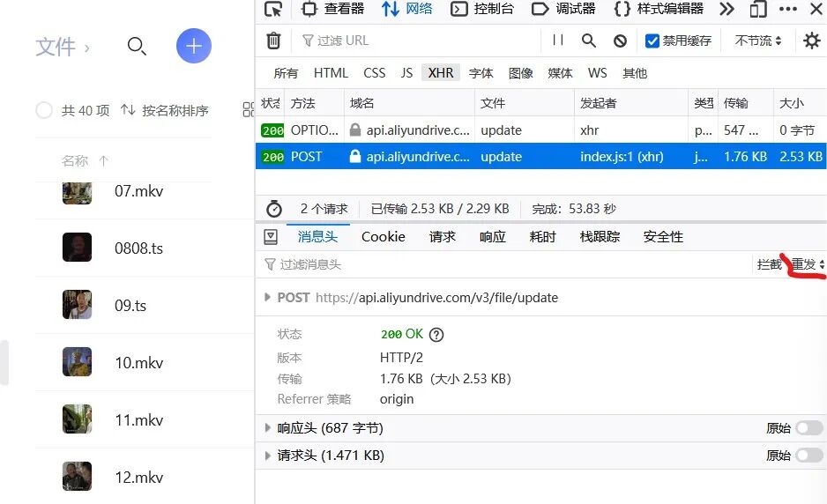Switch to the 栈跟踪 stack trace tab
This screenshot has width=827, height=504.
coord(600,237)
